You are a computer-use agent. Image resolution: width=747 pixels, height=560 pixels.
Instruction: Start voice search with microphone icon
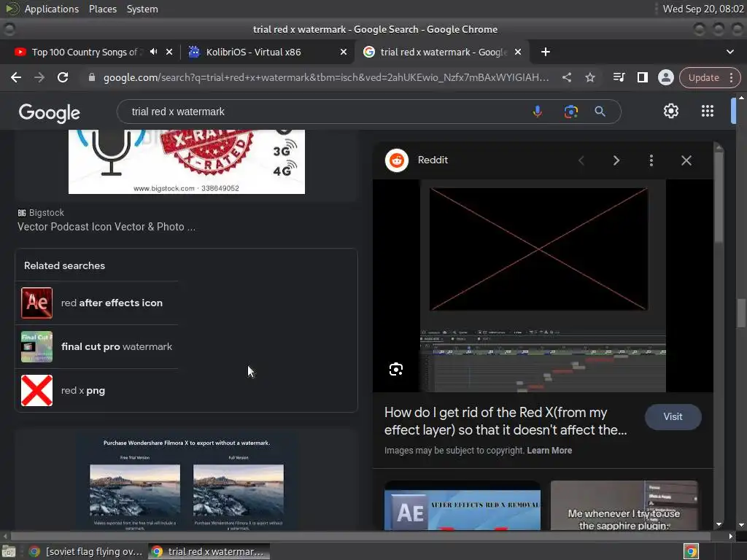[x=537, y=112]
